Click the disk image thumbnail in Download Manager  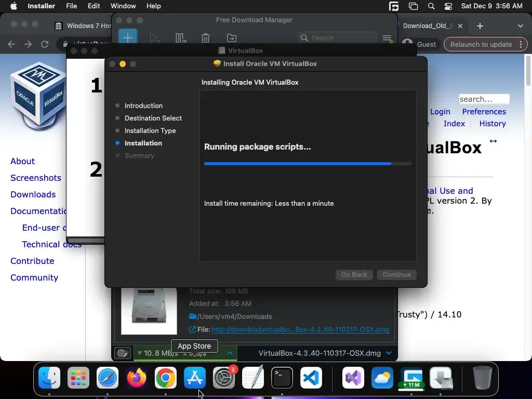point(149,311)
